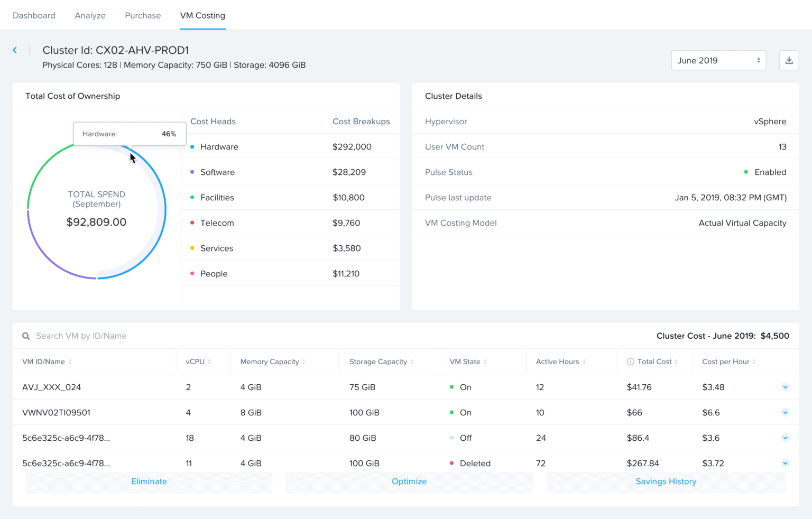Viewport: 812px width, 519px height.
Task: Expand details for VWNV02TI09501
Action: click(x=785, y=412)
